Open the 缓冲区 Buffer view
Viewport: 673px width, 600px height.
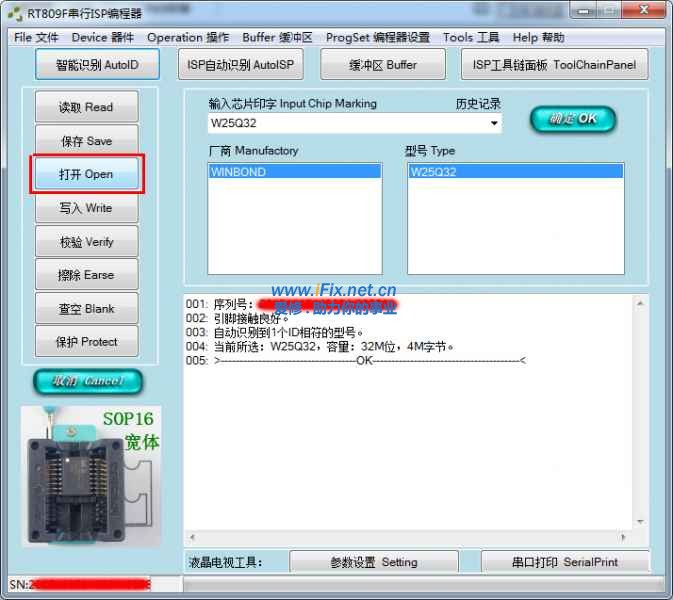383,65
